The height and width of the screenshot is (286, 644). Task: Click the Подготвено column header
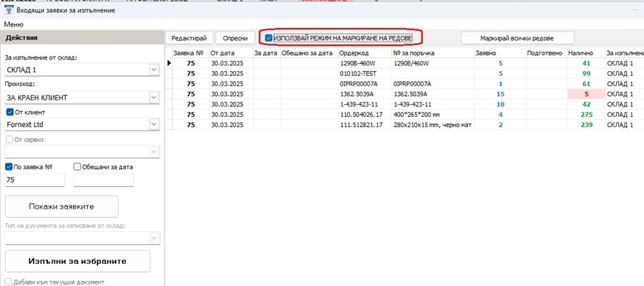pyautogui.click(x=546, y=53)
